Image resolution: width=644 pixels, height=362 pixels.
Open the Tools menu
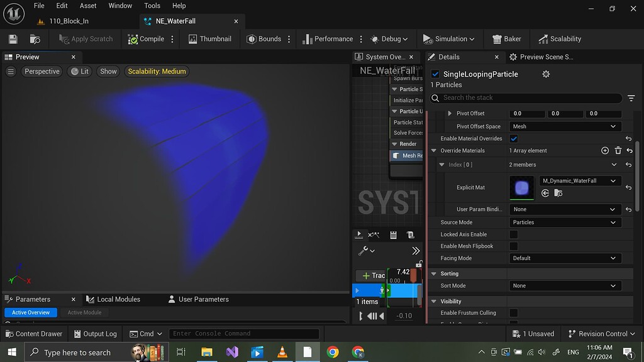tap(152, 6)
